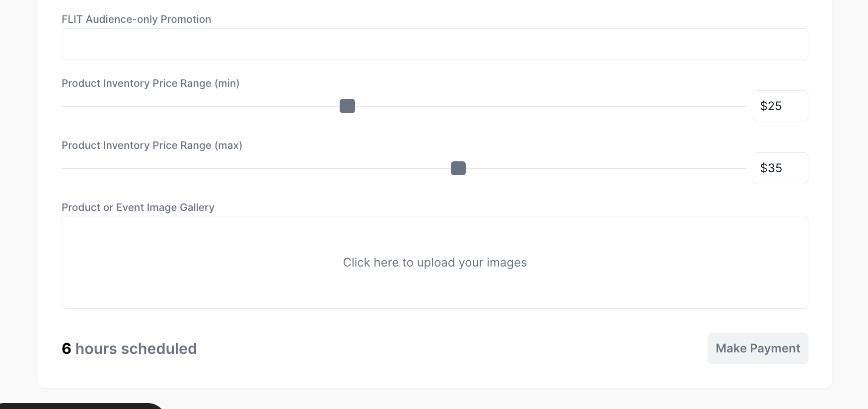Click the Product Inventory Price Range (max) label

(152, 145)
